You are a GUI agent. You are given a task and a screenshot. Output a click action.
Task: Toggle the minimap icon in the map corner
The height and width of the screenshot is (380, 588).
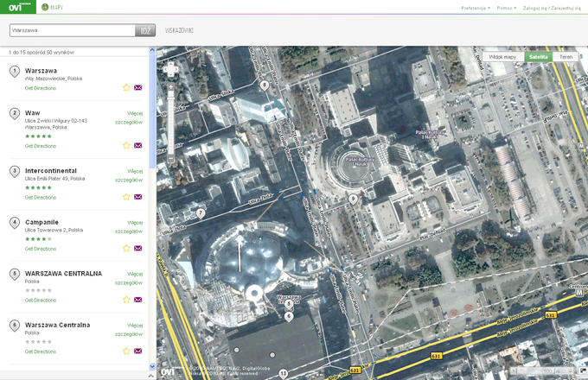click(x=582, y=370)
